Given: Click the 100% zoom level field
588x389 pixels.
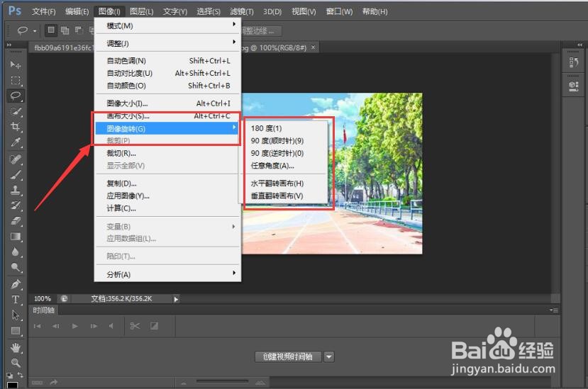Looking at the screenshot, I should click(x=43, y=299).
